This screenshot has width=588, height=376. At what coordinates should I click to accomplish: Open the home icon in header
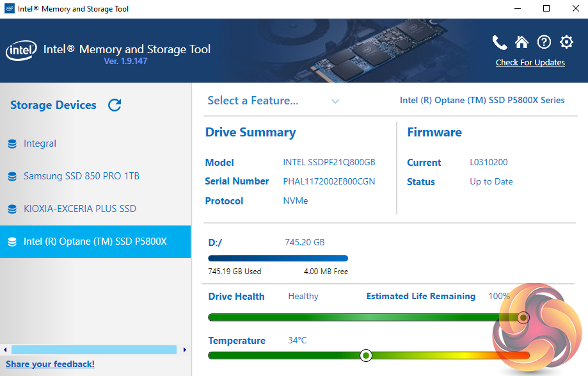521,42
